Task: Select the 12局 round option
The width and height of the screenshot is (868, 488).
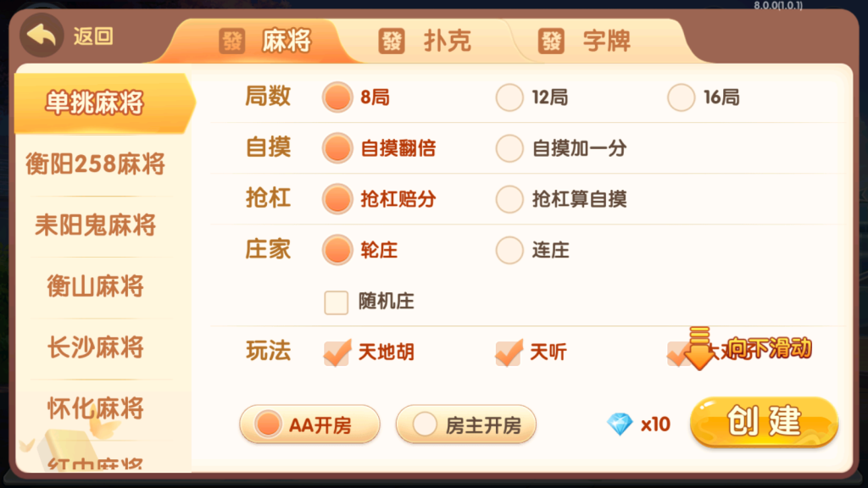Action: pos(509,97)
